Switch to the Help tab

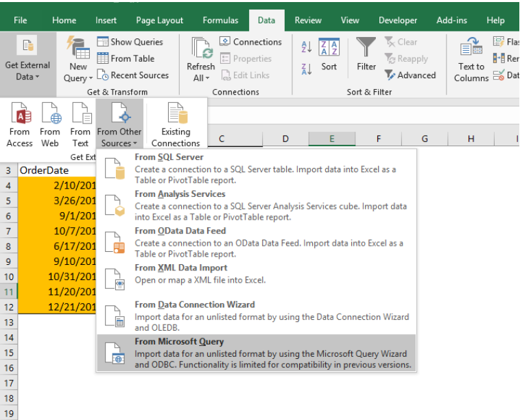[x=495, y=21]
